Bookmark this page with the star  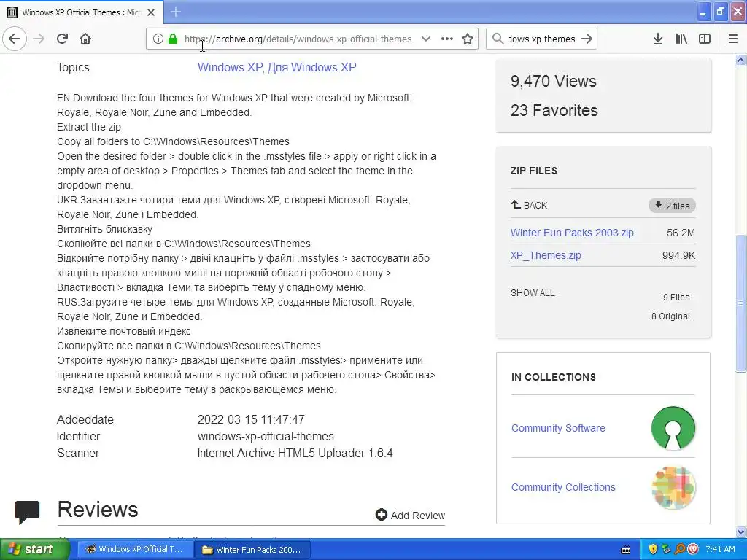tap(468, 39)
